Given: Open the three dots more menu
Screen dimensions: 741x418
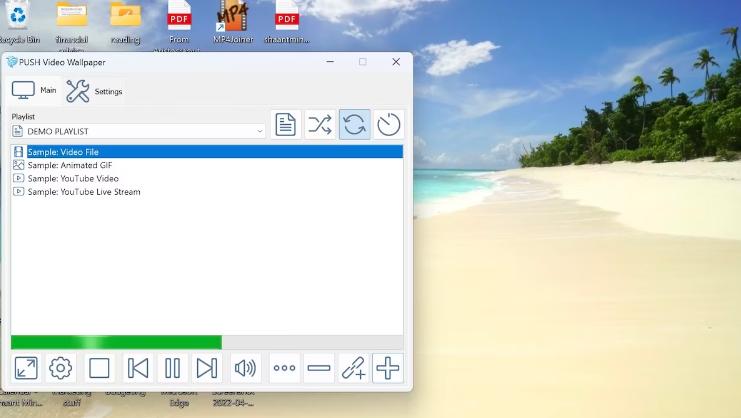Looking at the screenshot, I should point(284,368).
